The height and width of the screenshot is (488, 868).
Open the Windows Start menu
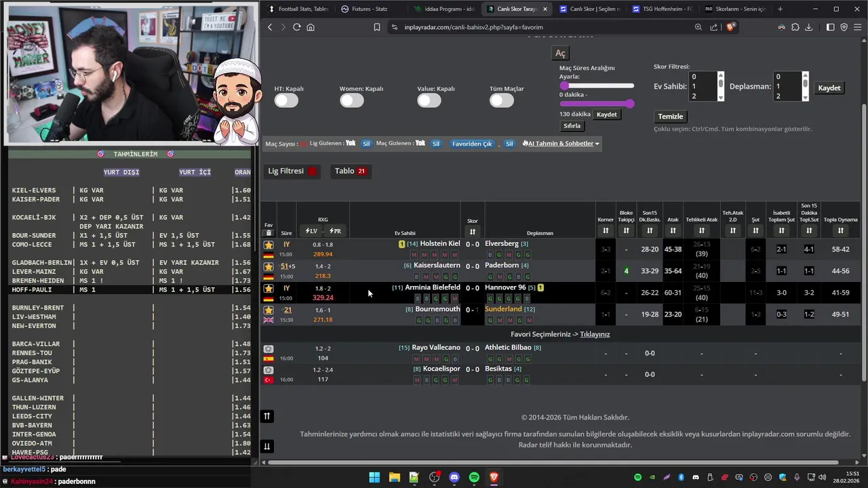click(374, 477)
